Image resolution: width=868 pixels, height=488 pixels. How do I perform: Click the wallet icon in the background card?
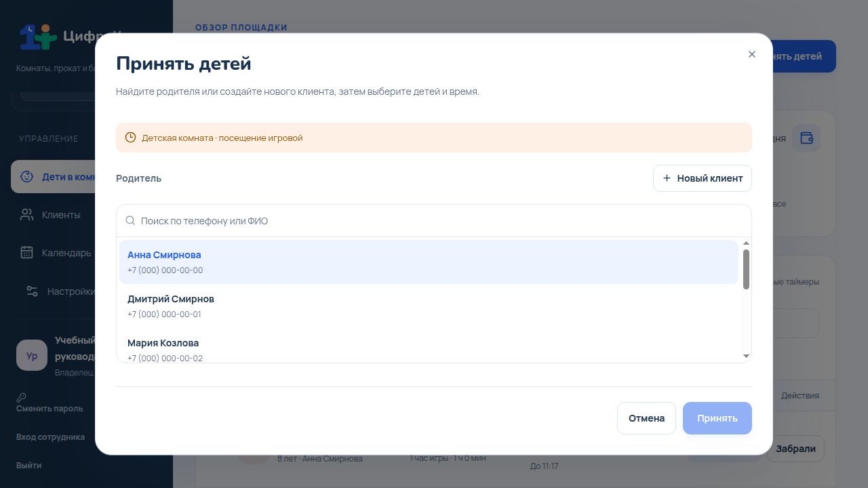806,138
